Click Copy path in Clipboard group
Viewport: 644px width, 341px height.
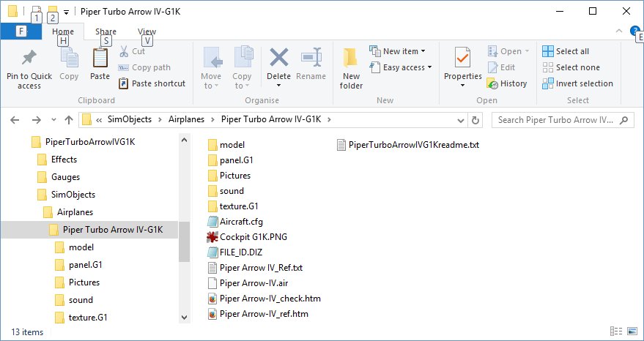[x=144, y=67]
